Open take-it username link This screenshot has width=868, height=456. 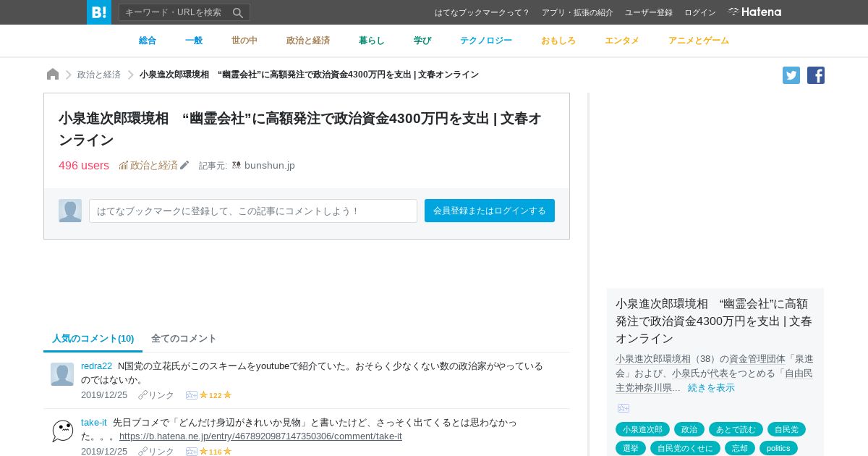click(94, 422)
